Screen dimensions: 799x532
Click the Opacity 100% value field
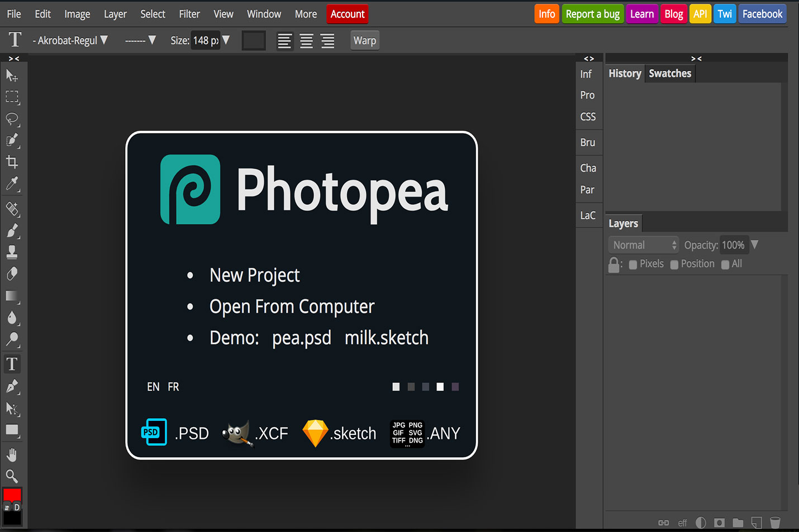pos(734,245)
